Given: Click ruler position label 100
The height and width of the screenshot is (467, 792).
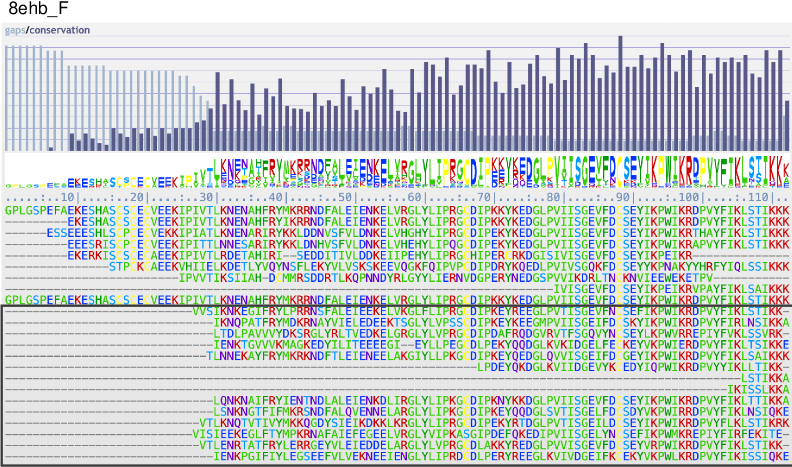Looking at the screenshot, I should (688, 197).
